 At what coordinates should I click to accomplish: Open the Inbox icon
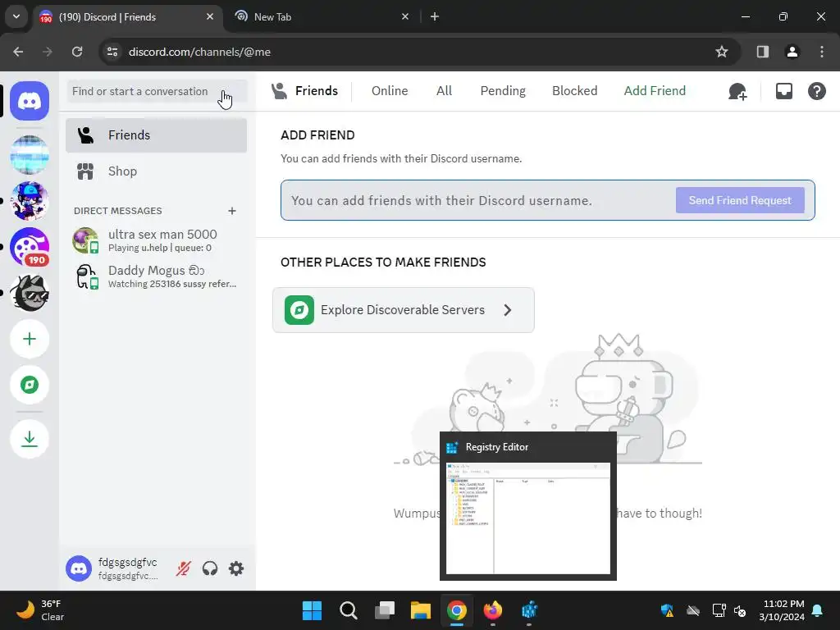point(783,91)
